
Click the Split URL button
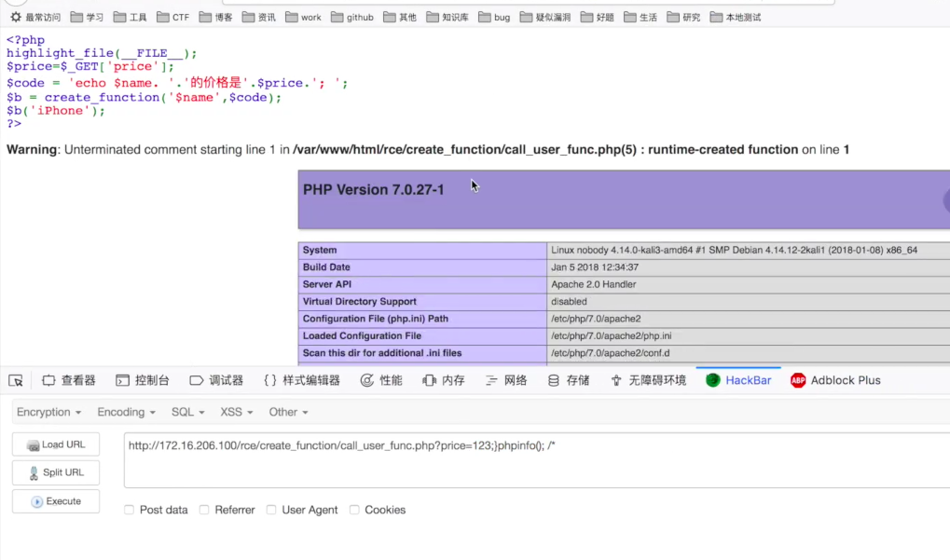pos(56,472)
